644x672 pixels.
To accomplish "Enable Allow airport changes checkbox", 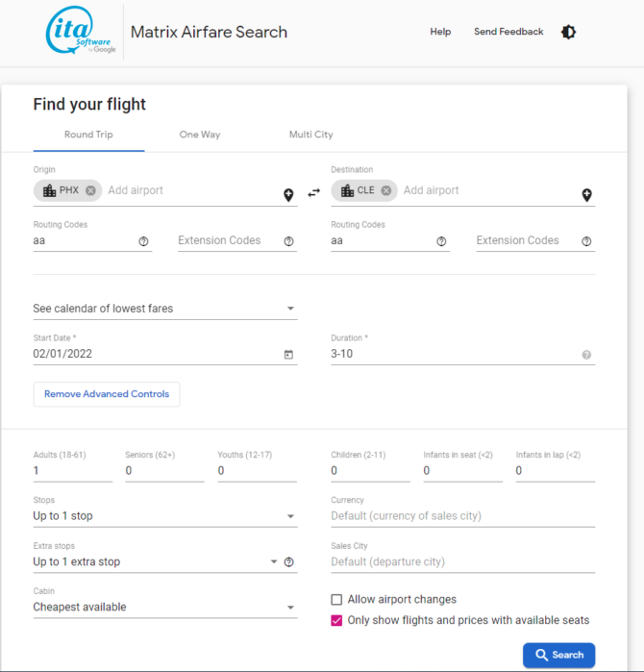I will pos(336,599).
